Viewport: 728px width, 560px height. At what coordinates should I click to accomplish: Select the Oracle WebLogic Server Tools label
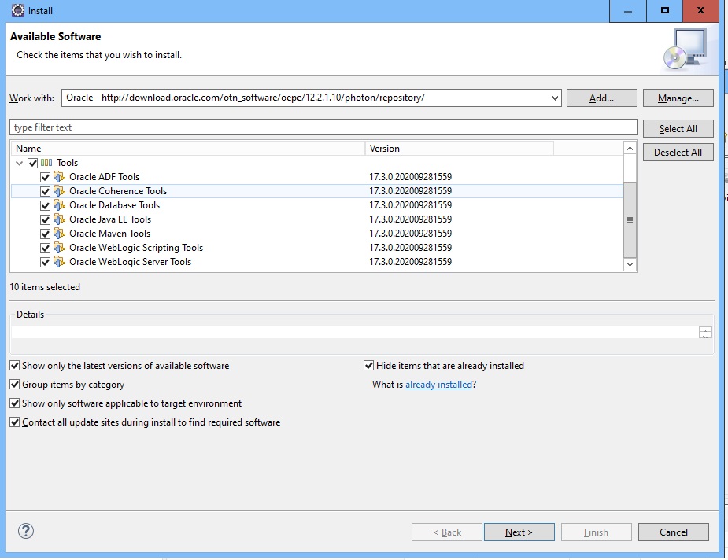[130, 262]
